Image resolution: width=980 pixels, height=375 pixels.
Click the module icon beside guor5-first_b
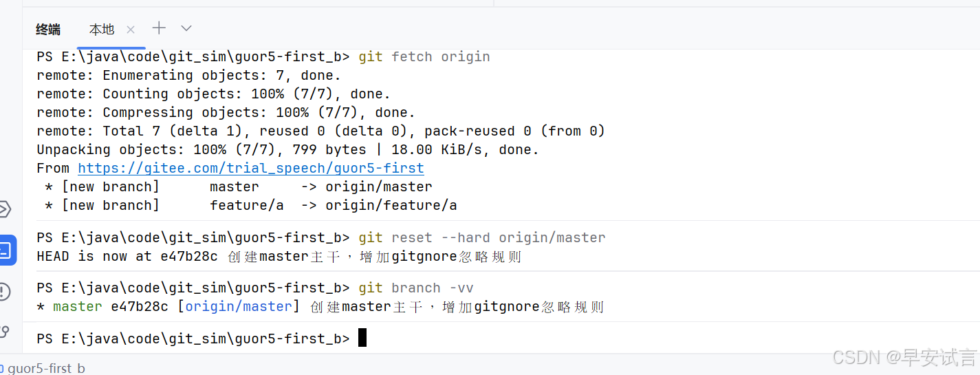(2, 368)
